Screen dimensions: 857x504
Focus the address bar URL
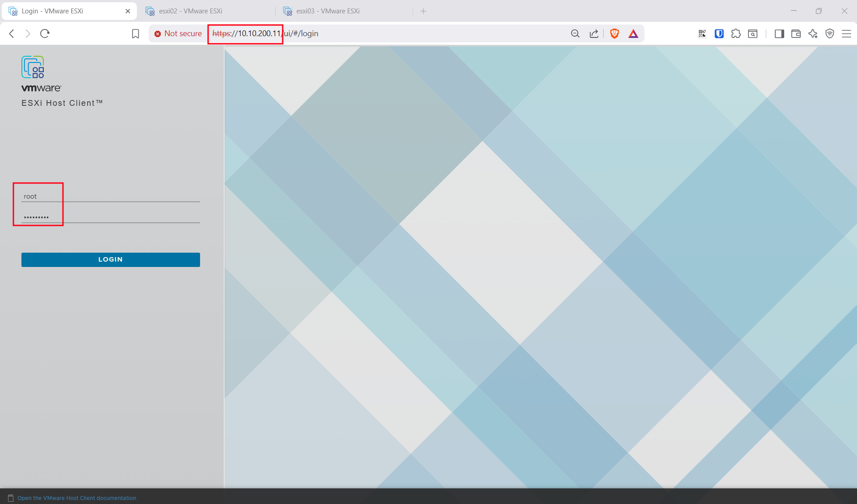click(x=265, y=33)
